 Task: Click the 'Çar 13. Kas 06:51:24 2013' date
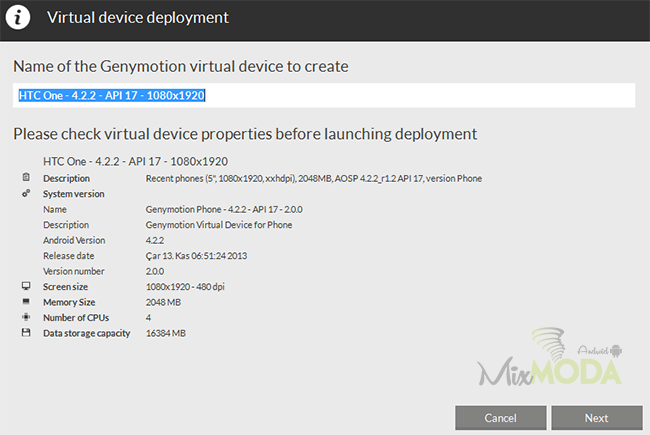tap(196, 256)
